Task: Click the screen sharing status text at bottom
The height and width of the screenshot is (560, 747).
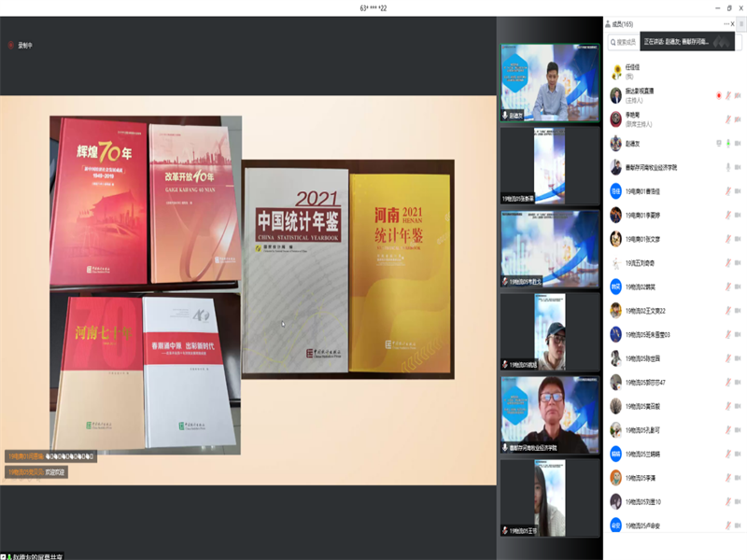Action: pyautogui.click(x=37, y=555)
